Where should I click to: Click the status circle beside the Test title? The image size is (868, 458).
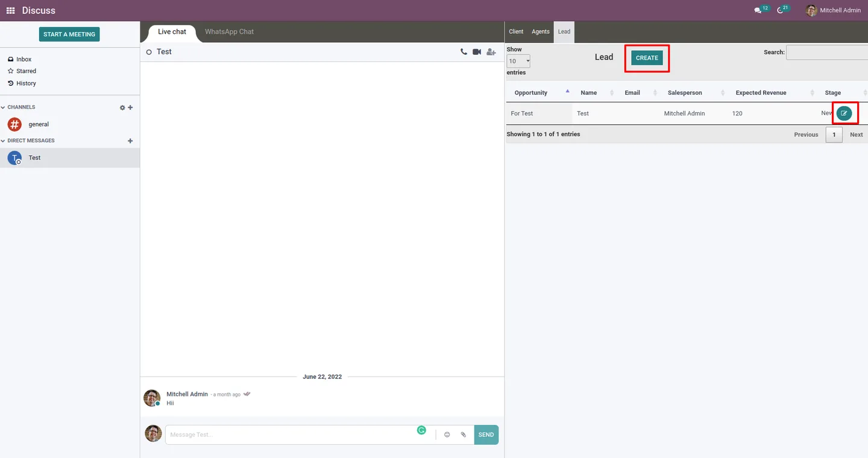(x=149, y=52)
